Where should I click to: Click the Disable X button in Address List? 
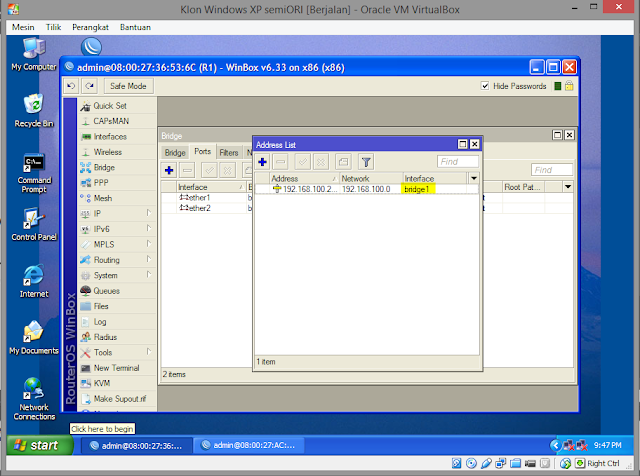tap(321, 162)
